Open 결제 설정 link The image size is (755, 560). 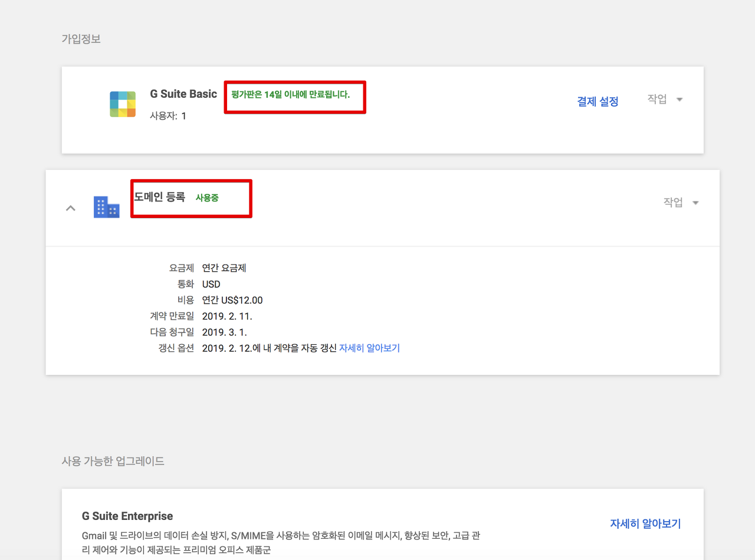[598, 101]
